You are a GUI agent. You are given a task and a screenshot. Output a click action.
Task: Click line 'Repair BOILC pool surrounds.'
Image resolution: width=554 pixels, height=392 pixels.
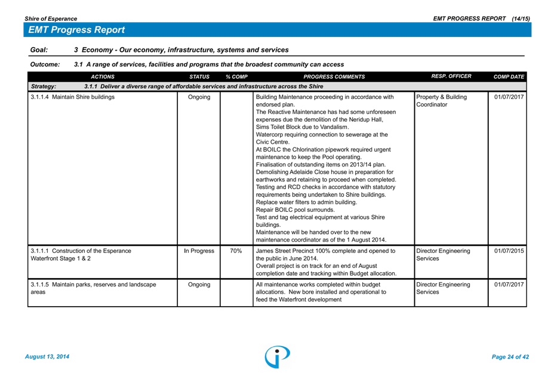(295, 209)
